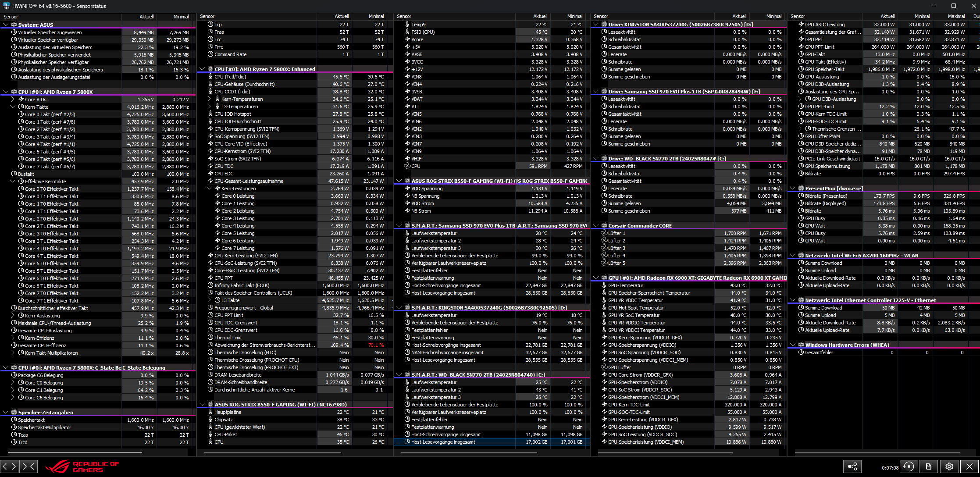Close sensors with bottom-right X icon
The height and width of the screenshot is (477, 980).
(969, 466)
